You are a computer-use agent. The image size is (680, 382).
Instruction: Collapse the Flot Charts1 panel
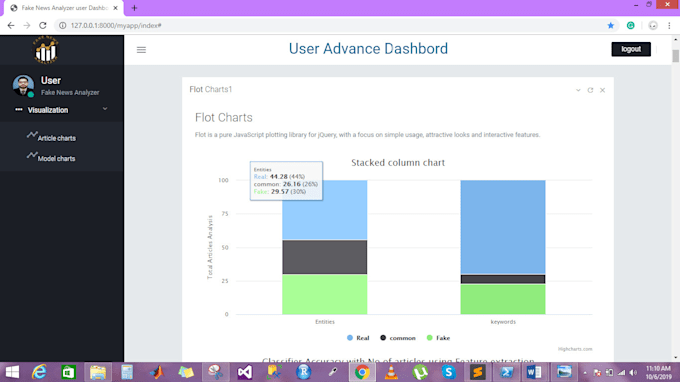pyautogui.click(x=578, y=90)
